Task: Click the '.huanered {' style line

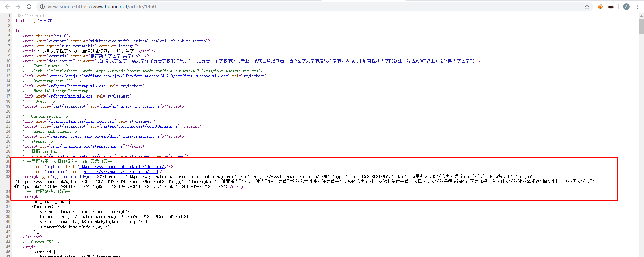Action: point(43,252)
